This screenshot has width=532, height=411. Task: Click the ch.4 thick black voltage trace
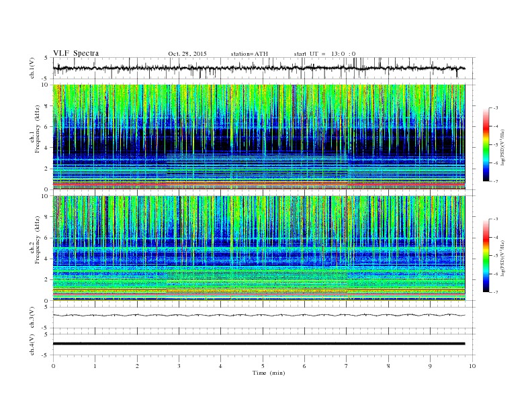click(x=259, y=344)
